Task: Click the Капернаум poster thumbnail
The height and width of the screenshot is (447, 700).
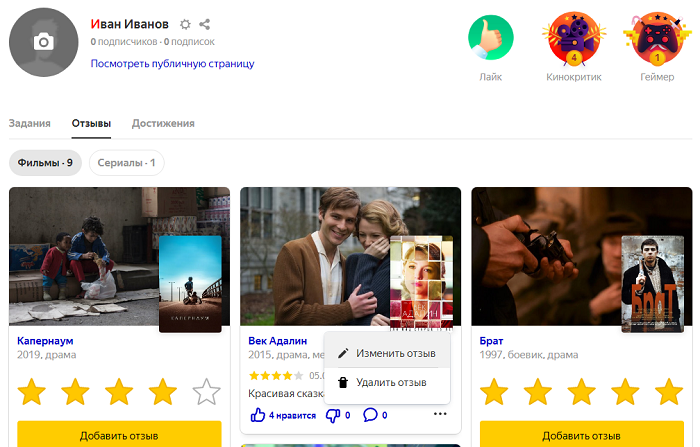Action: pos(190,284)
